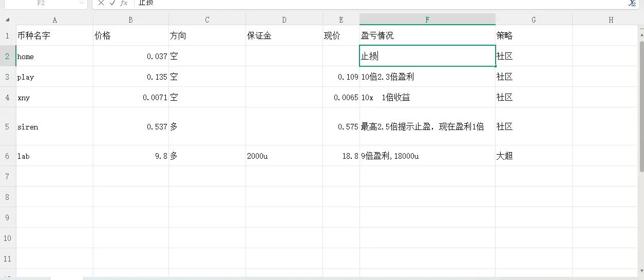Select column D header
The width and height of the screenshot is (644, 280).
284,20
